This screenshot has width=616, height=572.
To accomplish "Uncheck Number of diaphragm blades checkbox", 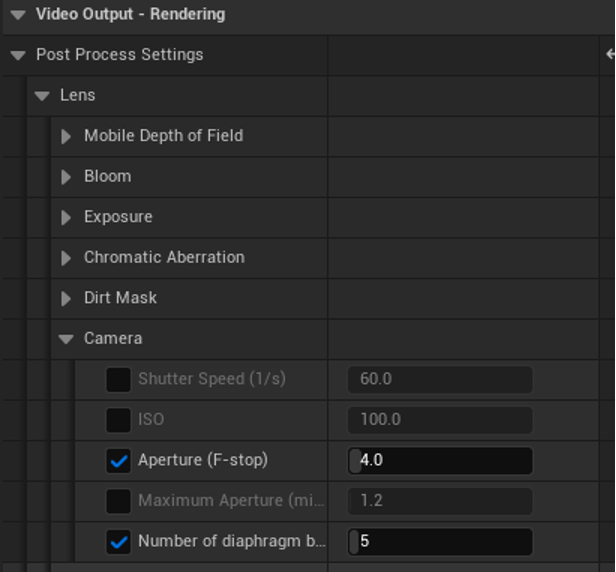I will 118,542.
